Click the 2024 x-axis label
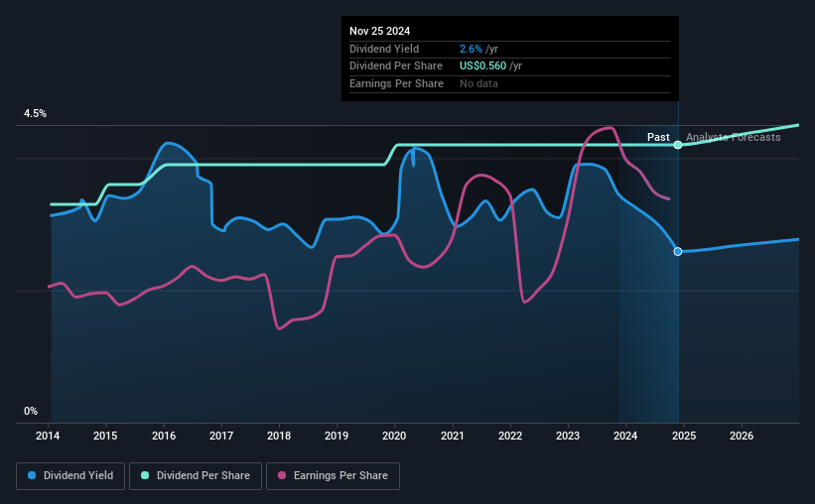Screen dimensions: 815x504 [625, 436]
